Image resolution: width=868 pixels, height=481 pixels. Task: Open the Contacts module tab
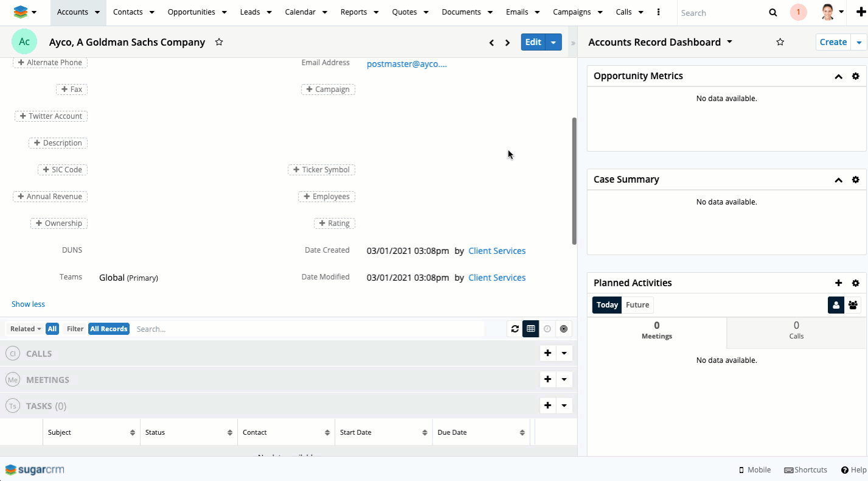coord(128,12)
